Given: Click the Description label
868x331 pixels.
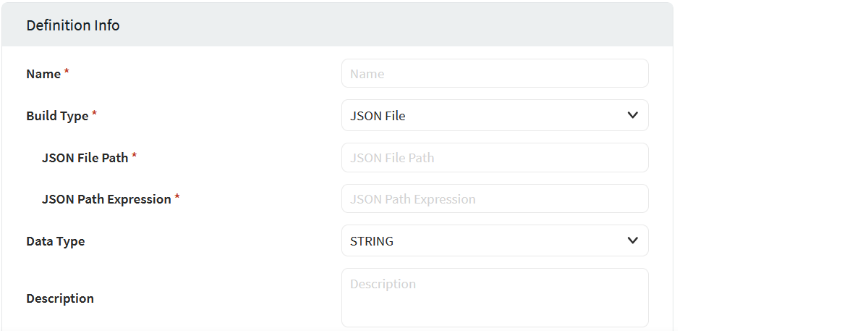Looking at the screenshot, I should click(x=60, y=298).
